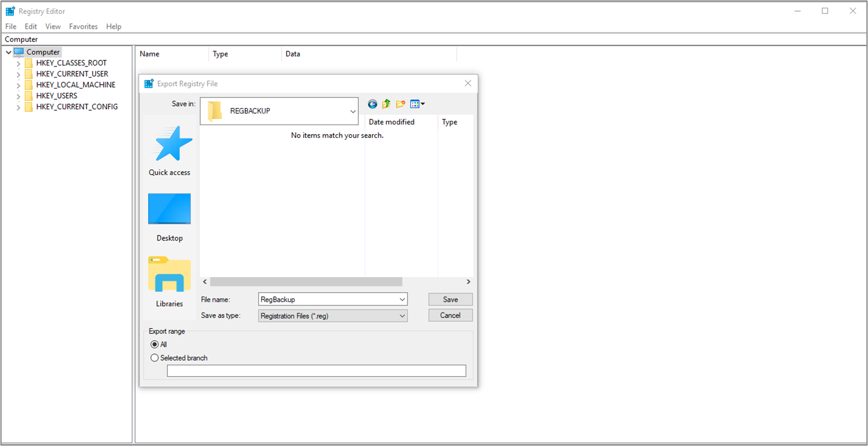This screenshot has width=868, height=446.
Task: Open the 'Save in' location dropdown
Action: 353,111
